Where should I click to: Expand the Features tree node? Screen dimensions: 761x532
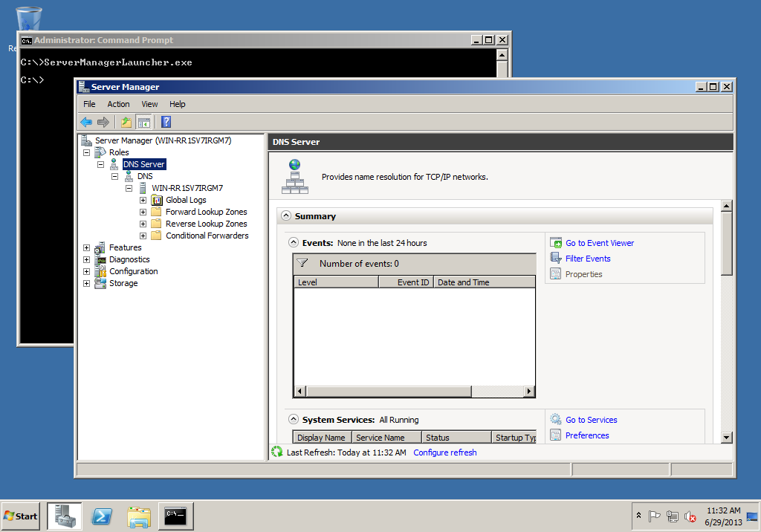(x=87, y=247)
